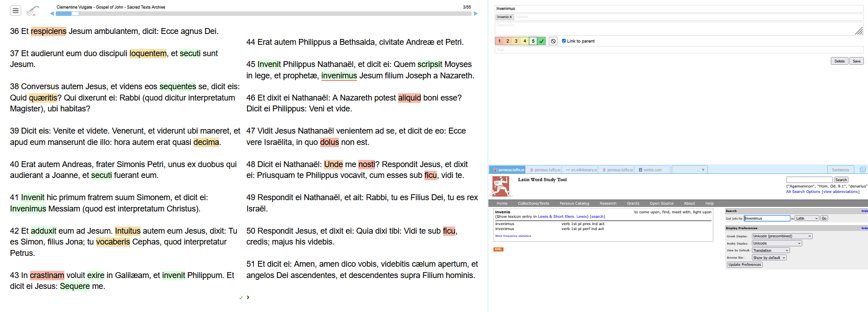The width and height of the screenshot is (868, 312).
Task: Click the highlighted word crastinam
Action: (47, 275)
